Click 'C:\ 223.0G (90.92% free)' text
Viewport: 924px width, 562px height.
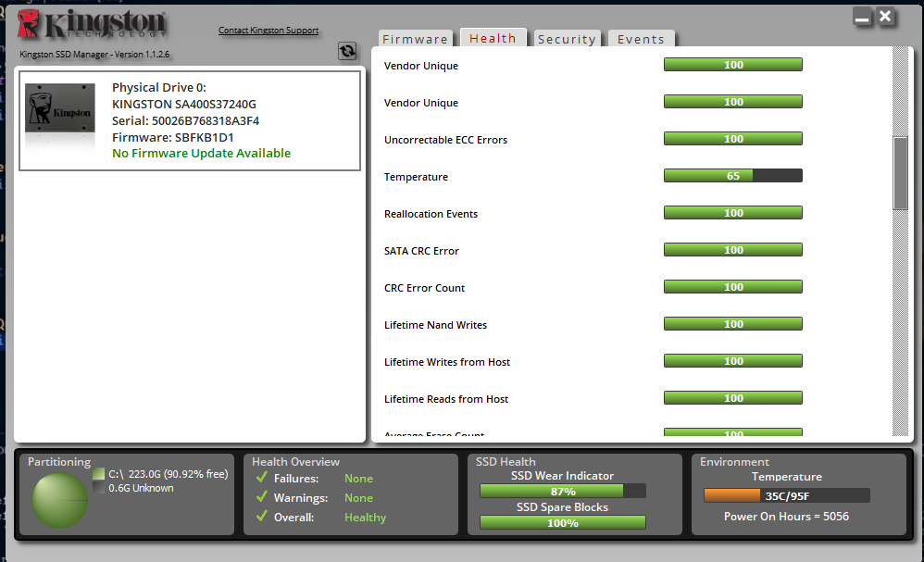tap(168, 474)
